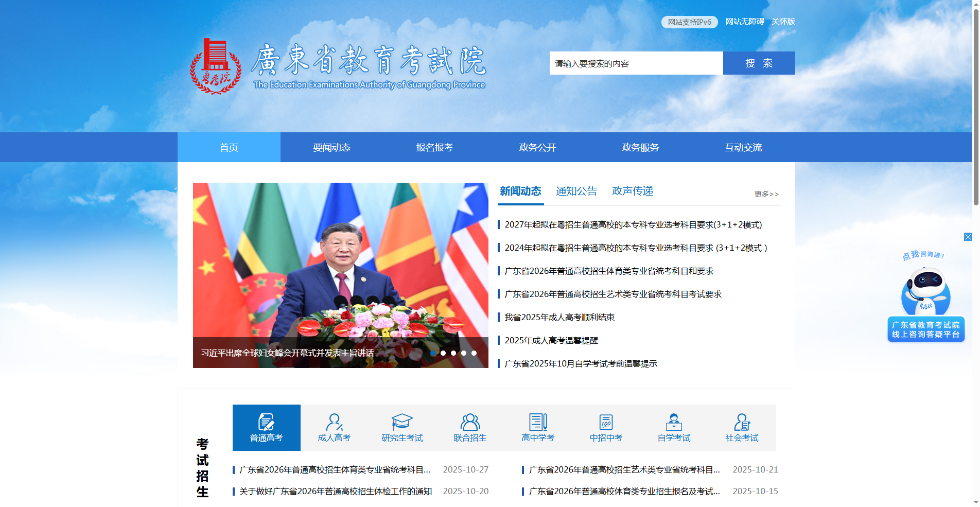Open the 互动交流 navigation menu

[x=743, y=147]
